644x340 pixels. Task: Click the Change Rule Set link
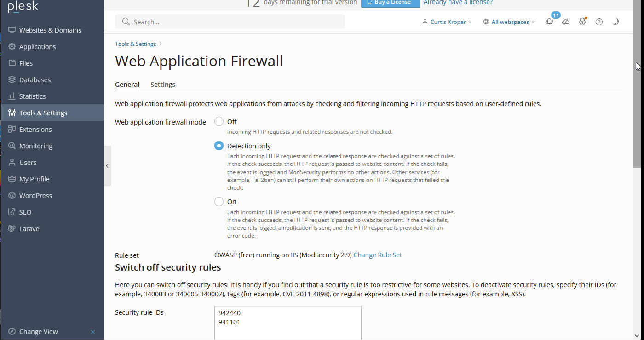[377, 255]
